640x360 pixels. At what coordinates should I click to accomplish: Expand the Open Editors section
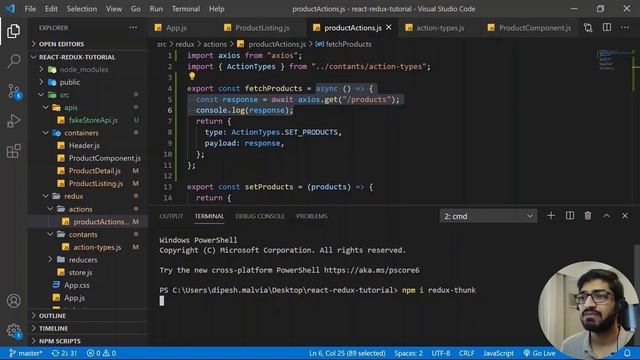click(x=88, y=44)
